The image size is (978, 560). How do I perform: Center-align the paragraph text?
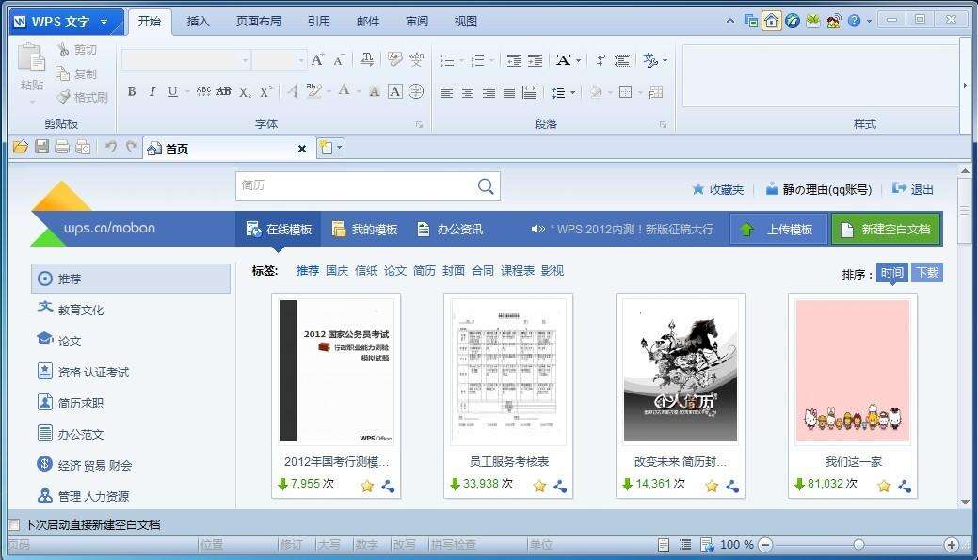(468, 92)
